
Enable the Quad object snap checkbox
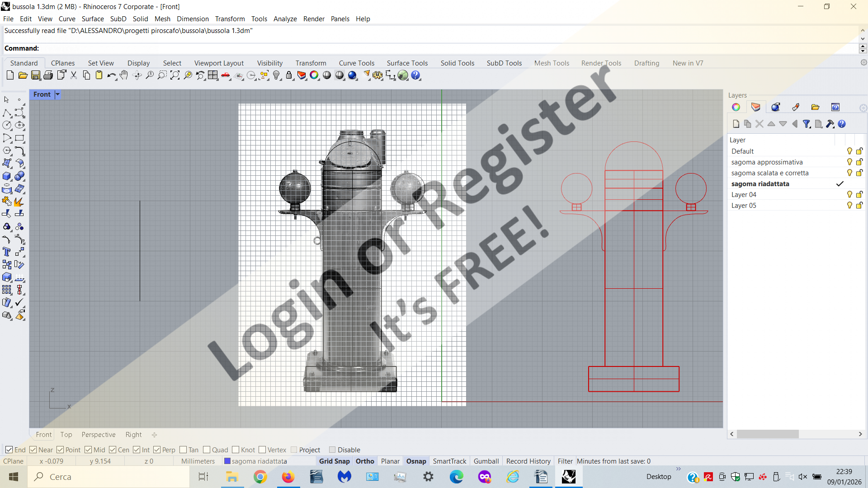207,450
